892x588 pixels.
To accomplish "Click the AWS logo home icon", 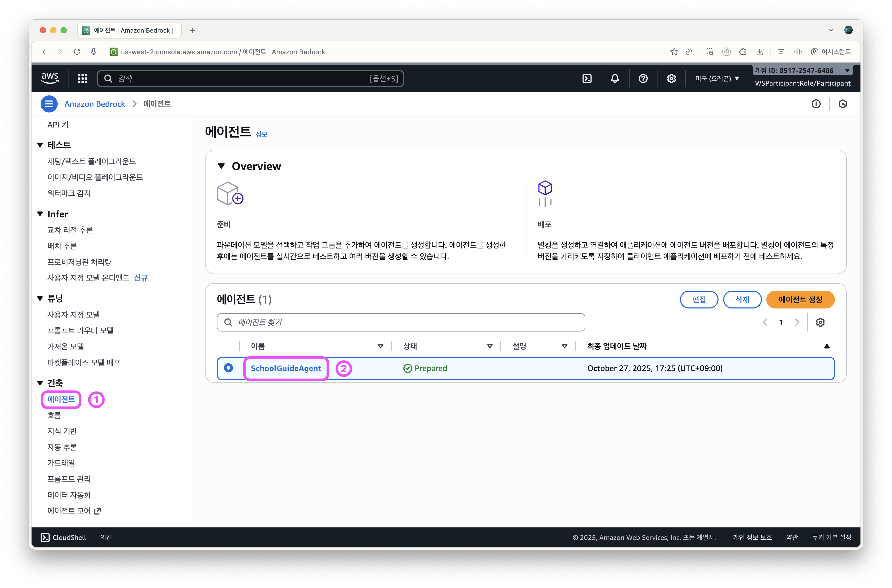I will 50,78.
